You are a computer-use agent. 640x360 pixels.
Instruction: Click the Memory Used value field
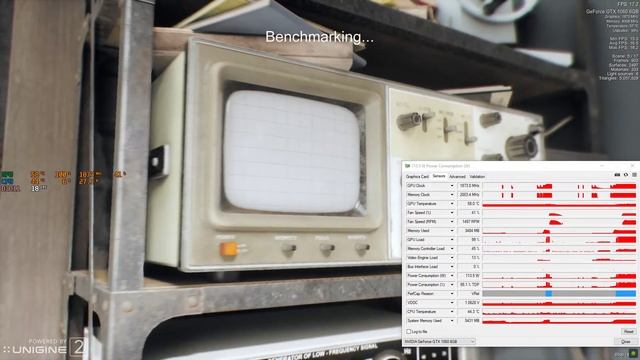click(x=469, y=231)
